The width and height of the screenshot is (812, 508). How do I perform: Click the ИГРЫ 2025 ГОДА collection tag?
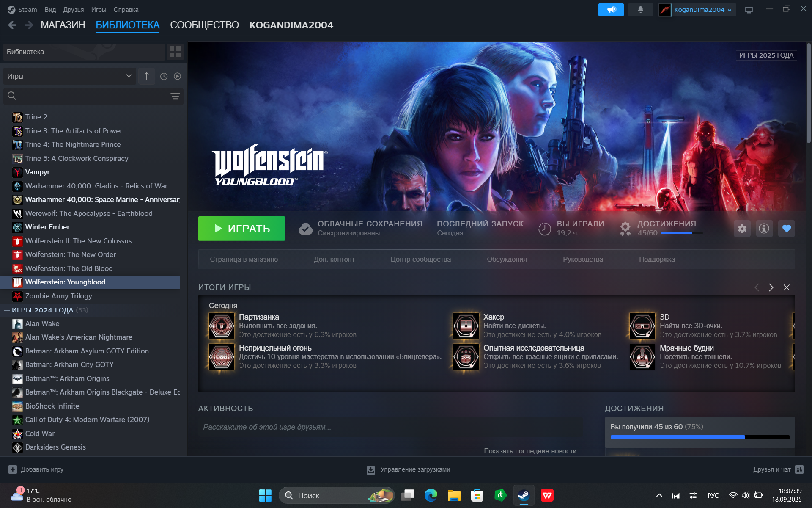[x=766, y=55]
